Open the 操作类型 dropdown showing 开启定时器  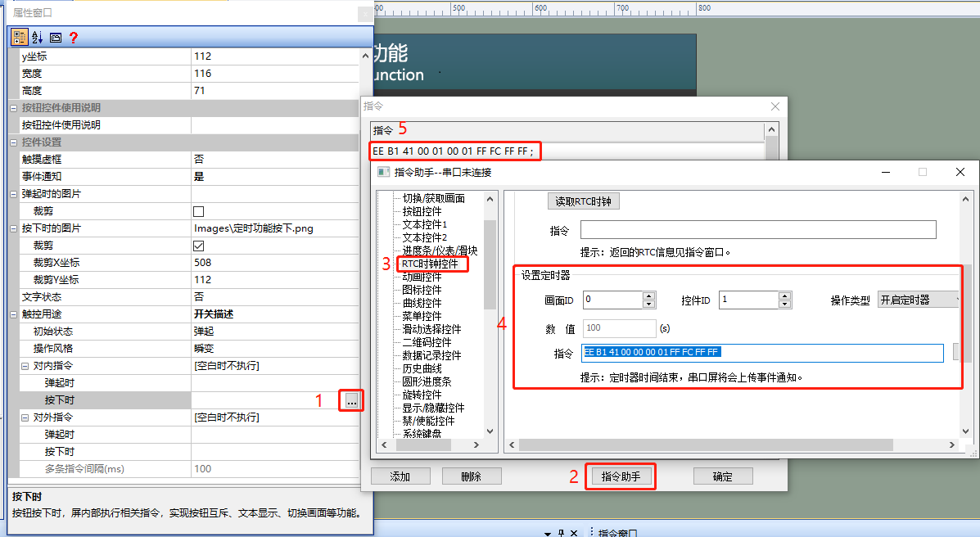[x=918, y=300]
